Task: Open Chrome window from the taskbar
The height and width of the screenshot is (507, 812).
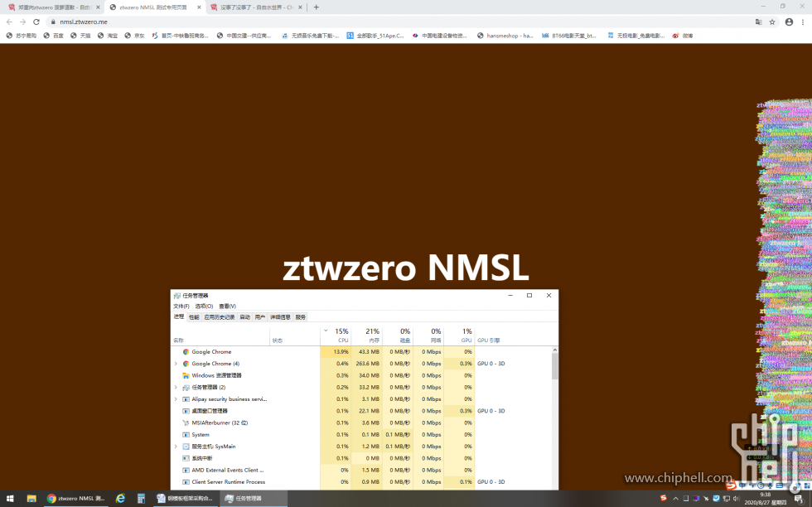Action: [x=75, y=498]
